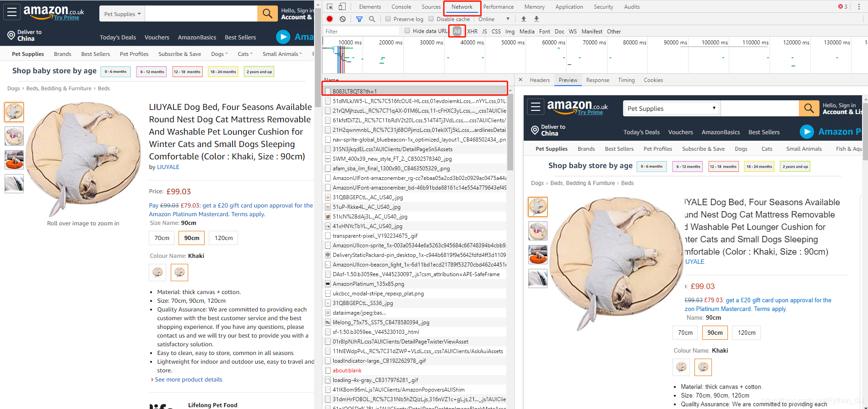Open DevTools network search
Image resolution: width=868 pixels, height=409 pixels.
372,19
